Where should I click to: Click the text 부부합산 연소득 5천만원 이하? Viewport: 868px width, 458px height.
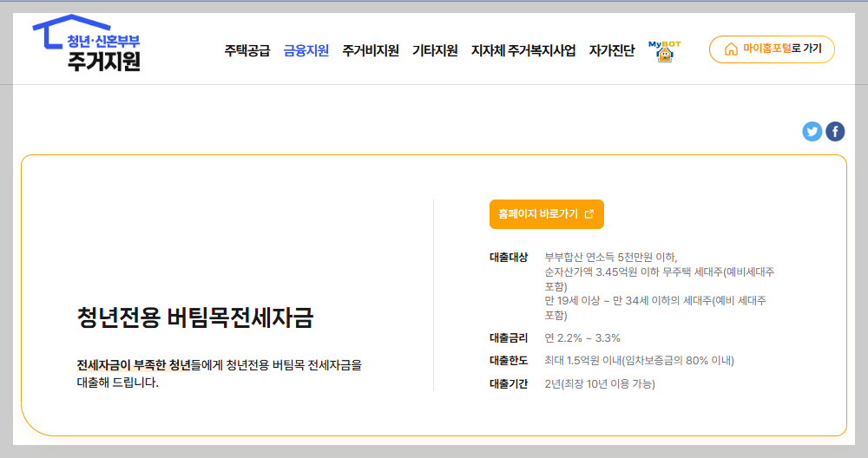[610, 258]
